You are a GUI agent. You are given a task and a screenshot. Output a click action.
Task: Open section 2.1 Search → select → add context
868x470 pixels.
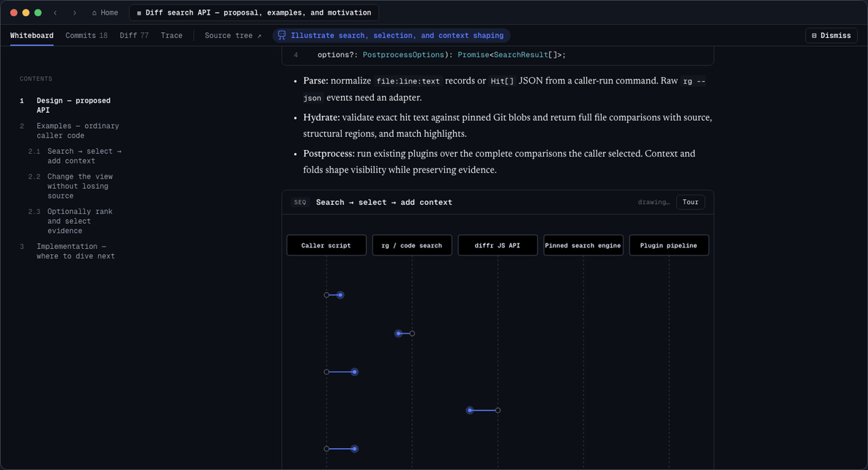click(84, 156)
